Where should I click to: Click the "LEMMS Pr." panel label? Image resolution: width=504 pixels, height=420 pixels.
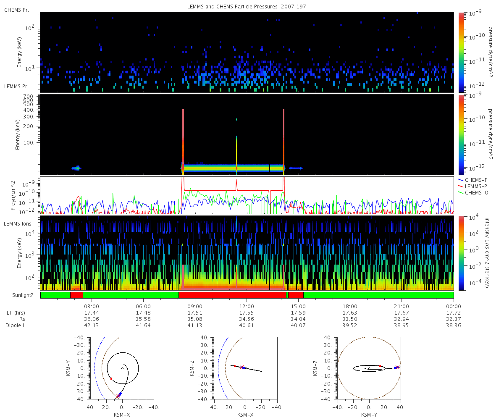coord(16,87)
